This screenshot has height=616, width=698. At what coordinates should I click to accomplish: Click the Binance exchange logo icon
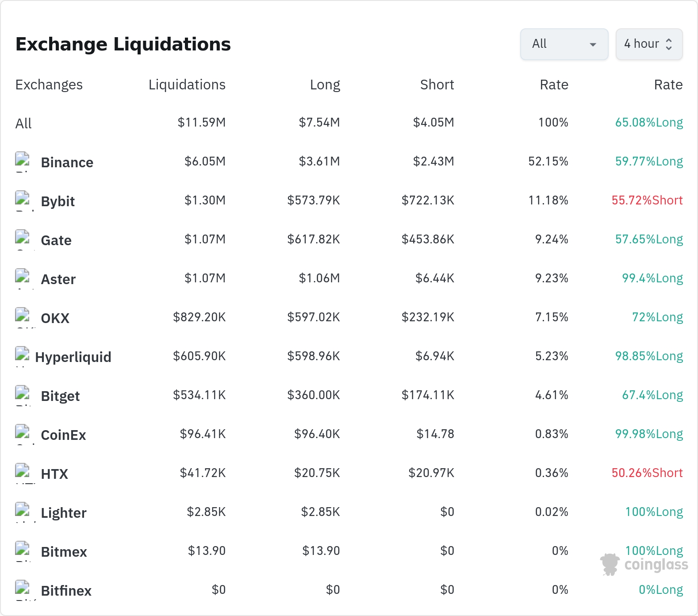point(23,161)
